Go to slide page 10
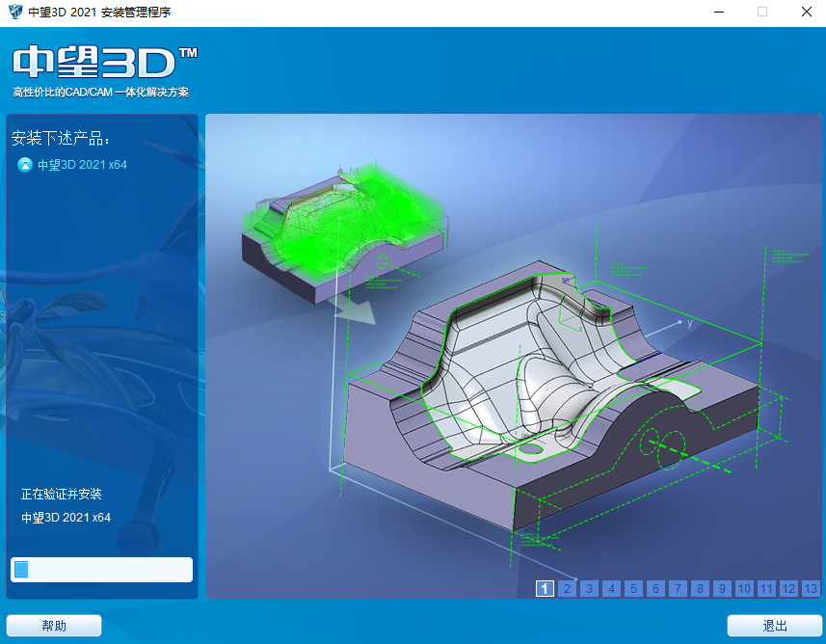The height and width of the screenshot is (644, 826). point(744,589)
